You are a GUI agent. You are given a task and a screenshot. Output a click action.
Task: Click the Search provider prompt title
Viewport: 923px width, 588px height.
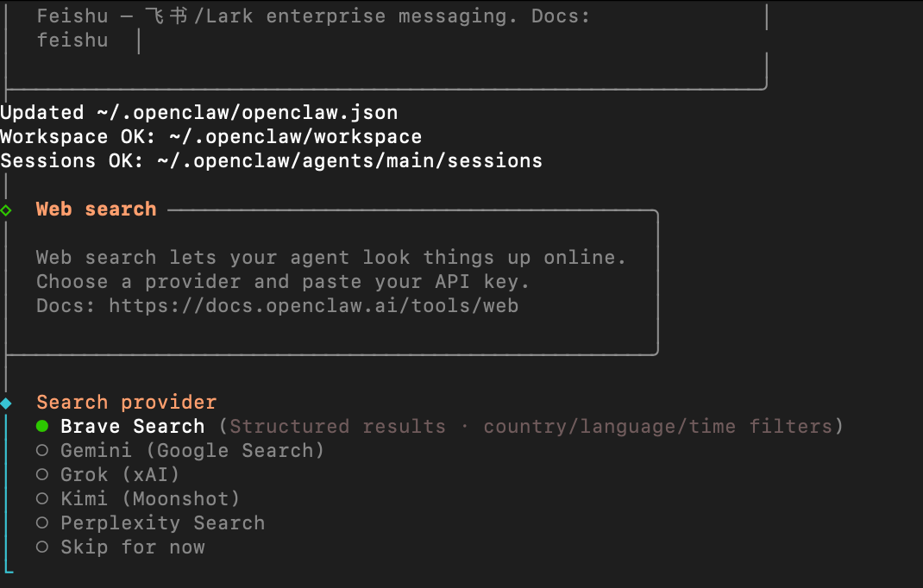click(x=127, y=402)
